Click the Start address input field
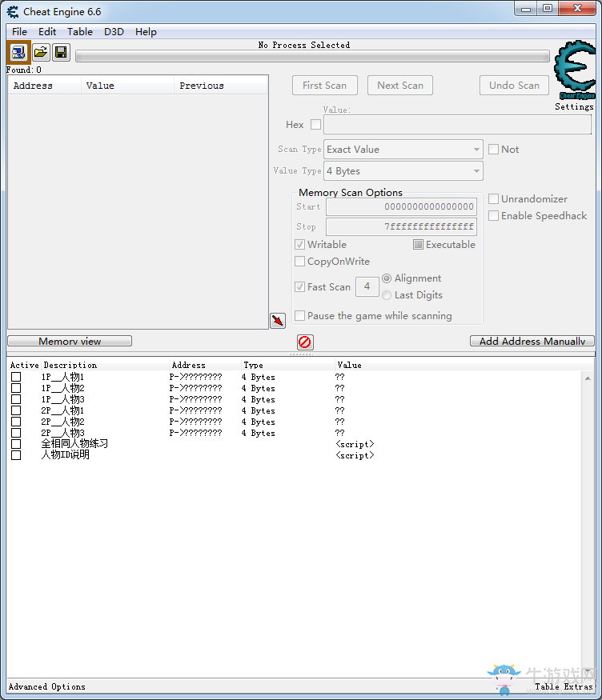 point(401,206)
